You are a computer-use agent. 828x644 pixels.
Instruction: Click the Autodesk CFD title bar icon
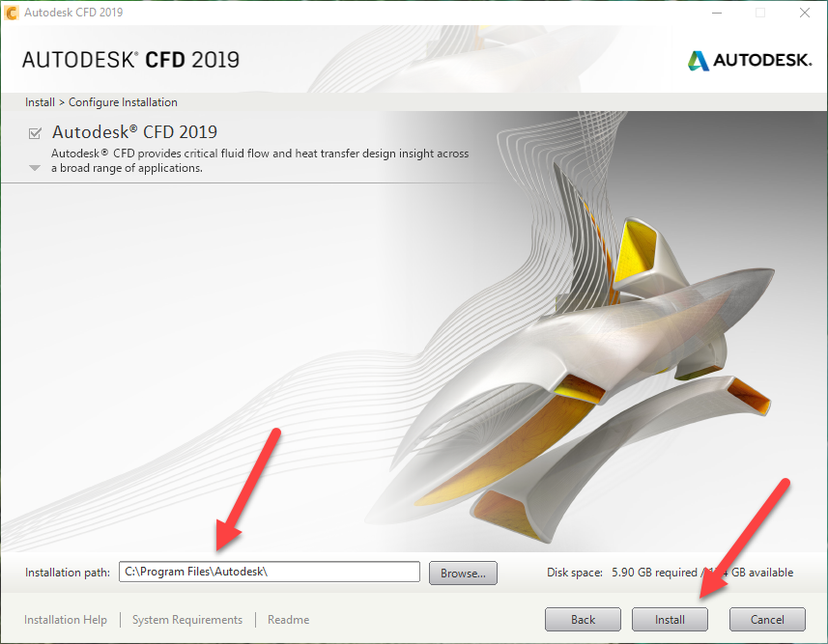point(11,13)
